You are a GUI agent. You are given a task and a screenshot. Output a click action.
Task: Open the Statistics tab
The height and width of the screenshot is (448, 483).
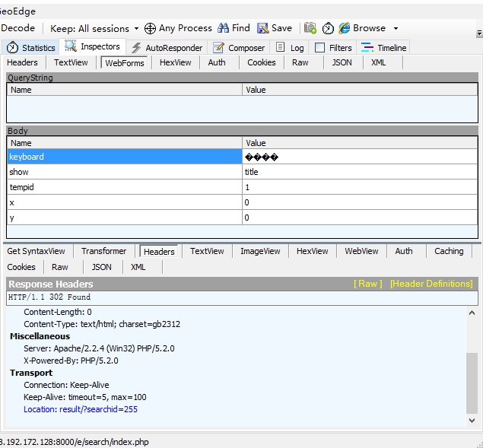[x=31, y=48]
